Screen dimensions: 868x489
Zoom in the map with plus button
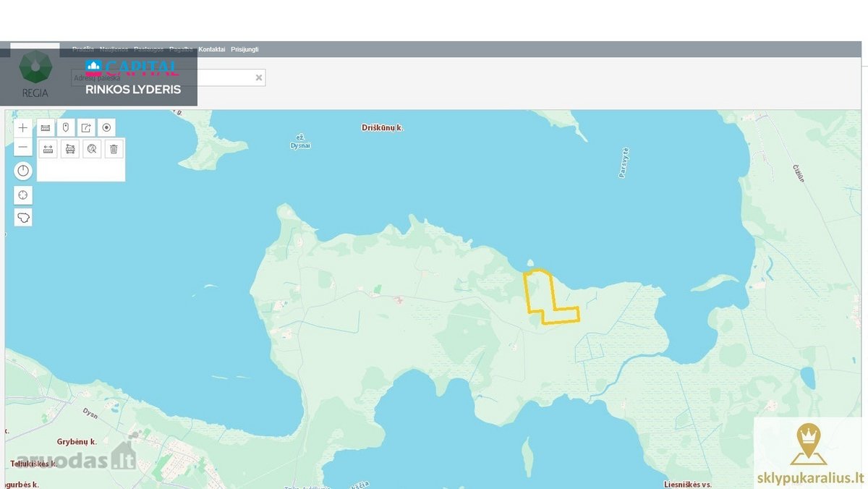[23, 128]
